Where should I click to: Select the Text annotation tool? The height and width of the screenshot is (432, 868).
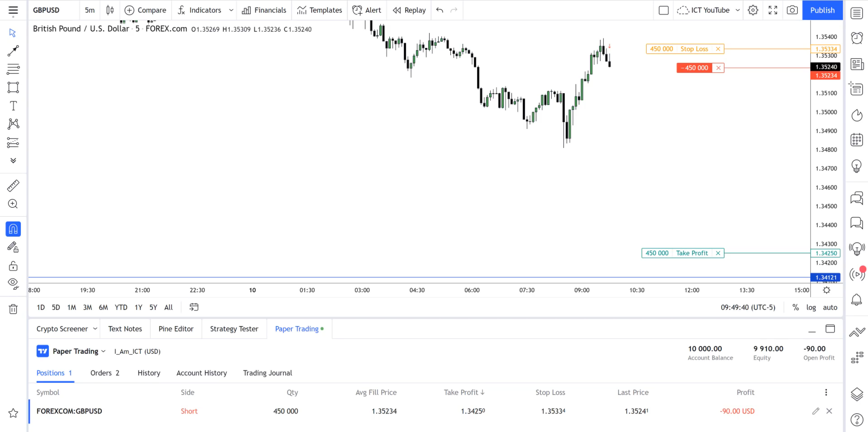pos(13,106)
